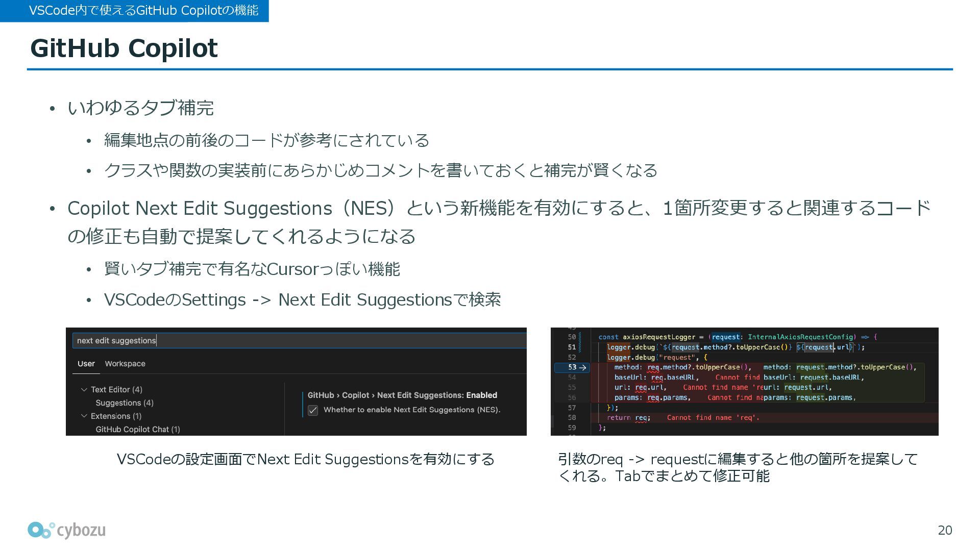Click caption 'VSCodeの設定画面でNext Edit Suggestionsを有効にする'

coord(306,459)
